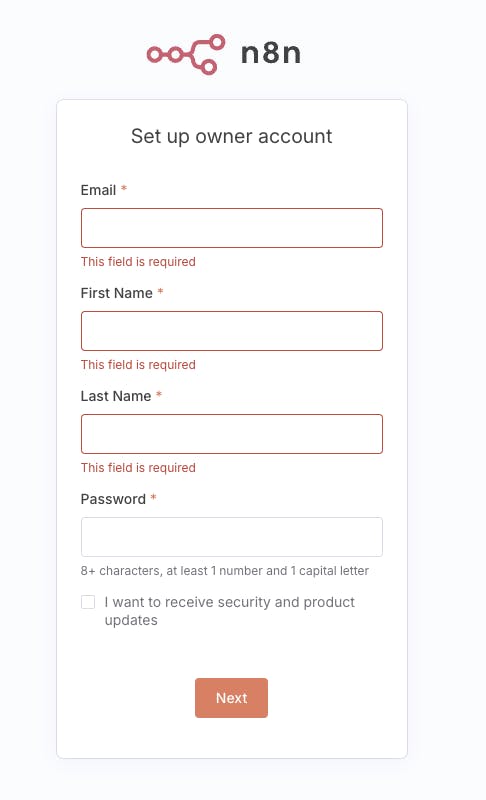Focus the First Name input field
Screen dimensions: 486x800
(232, 331)
